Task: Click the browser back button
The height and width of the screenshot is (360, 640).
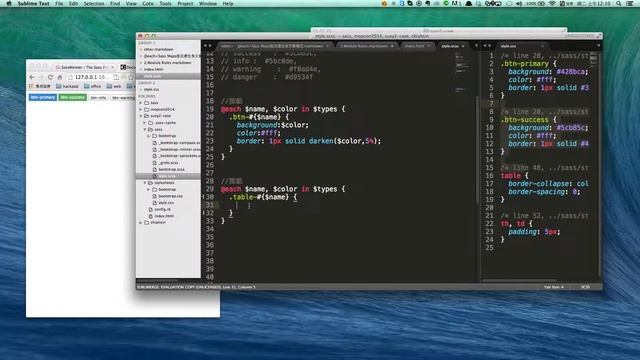Action: (32, 77)
